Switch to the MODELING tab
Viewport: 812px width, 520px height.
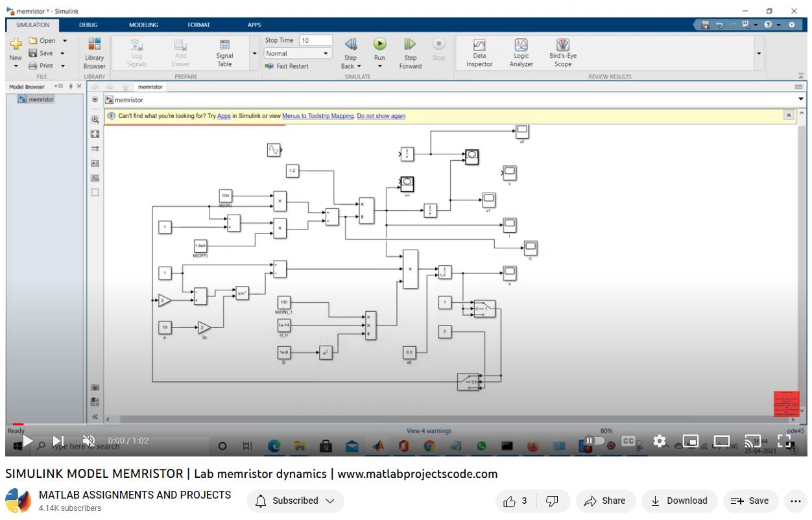click(143, 25)
